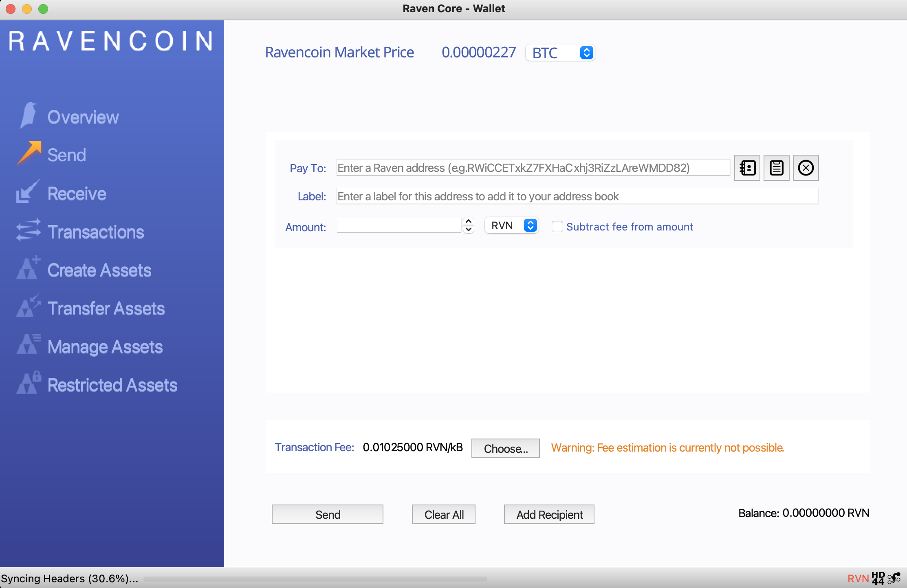This screenshot has width=907, height=588.
Task: Click paste address from clipboard icon
Action: click(776, 168)
